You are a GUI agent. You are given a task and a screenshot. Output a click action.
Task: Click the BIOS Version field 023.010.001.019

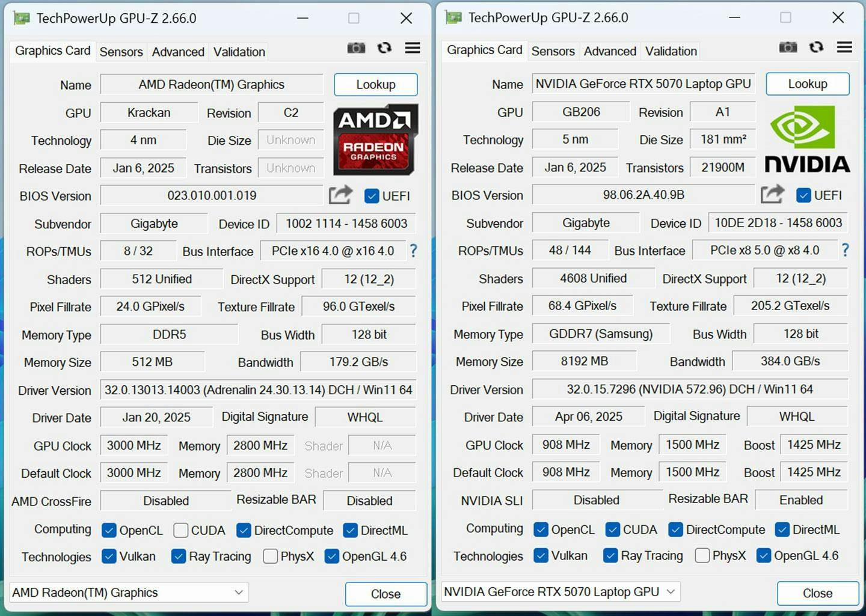click(x=212, y=195)
